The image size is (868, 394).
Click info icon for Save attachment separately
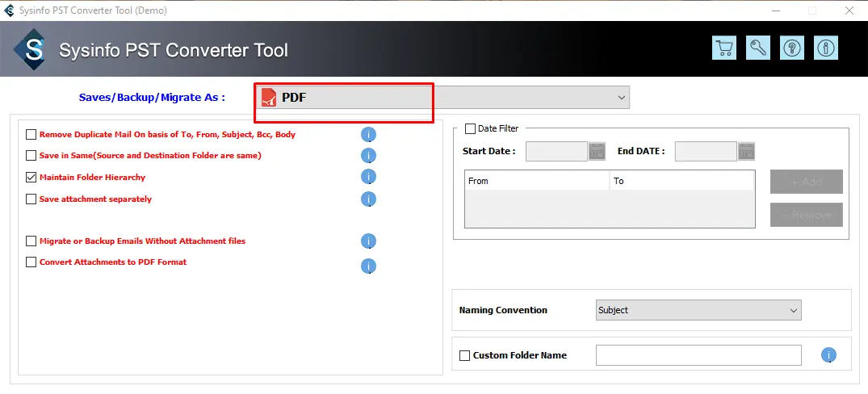point(368,199)
